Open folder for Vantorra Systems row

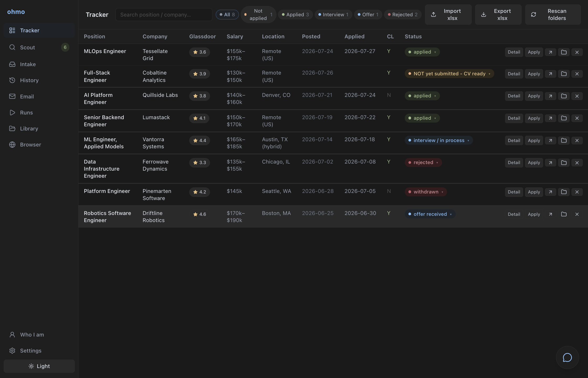[x=564, y=140]
